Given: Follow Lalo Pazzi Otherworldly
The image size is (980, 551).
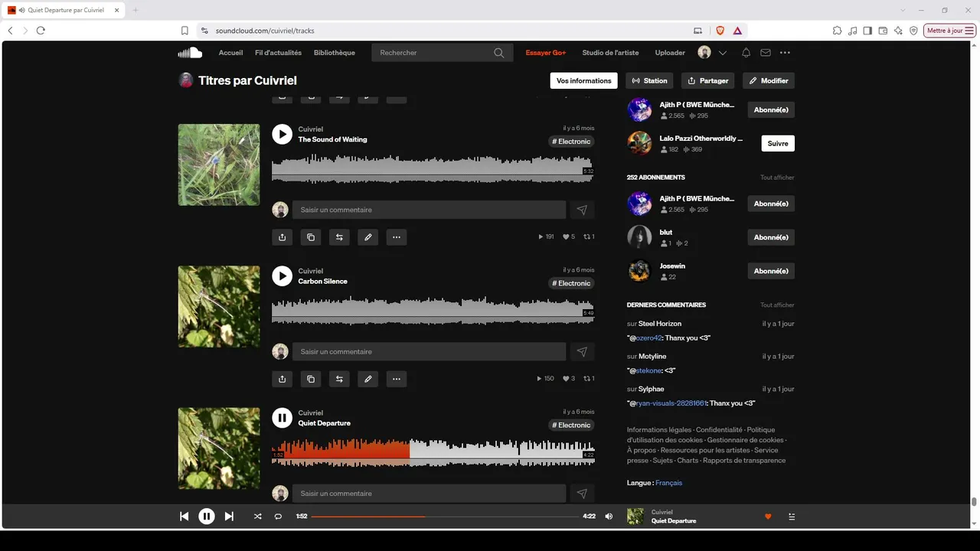Looking at the screenshot, I should (x=778, y=143).
